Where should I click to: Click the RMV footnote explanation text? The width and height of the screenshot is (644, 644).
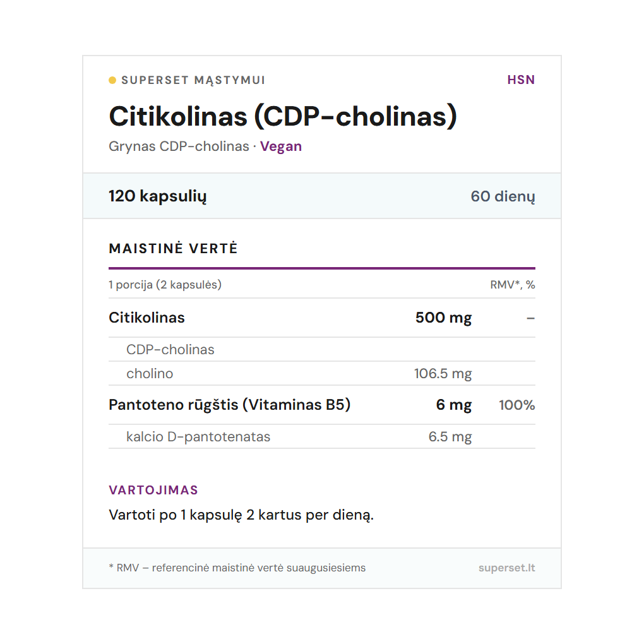coord(237,568)
